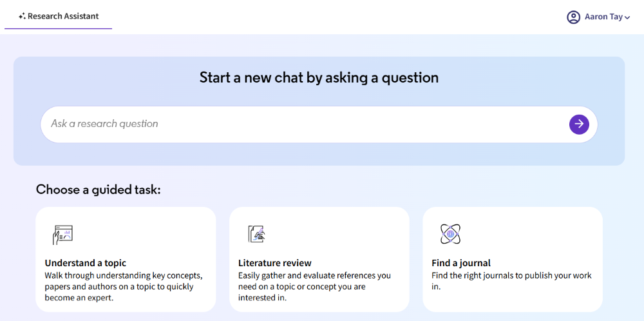The image size is (644, 321).
Task: Choose the Find a journal guided task
Action: pyautogui.click(x=513, y=259)
